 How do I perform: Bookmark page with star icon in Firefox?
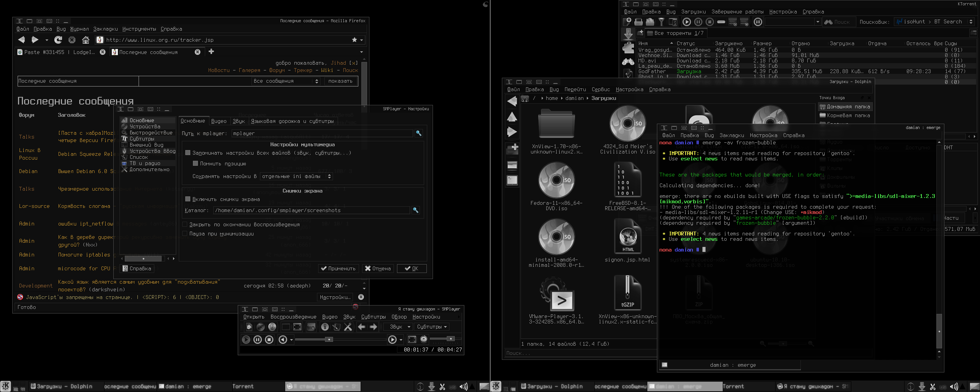pyautogui.click(x=354, y=40)
